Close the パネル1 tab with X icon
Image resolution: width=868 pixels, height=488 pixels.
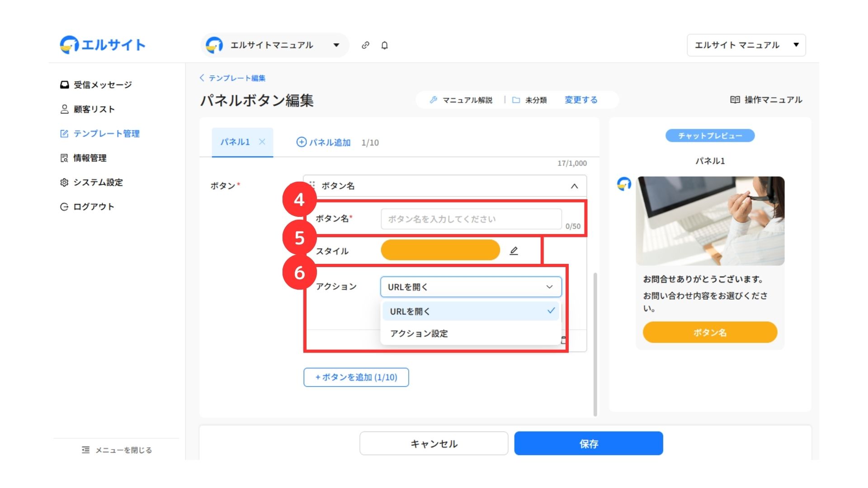pyautogui.click(x=262, y=142)
